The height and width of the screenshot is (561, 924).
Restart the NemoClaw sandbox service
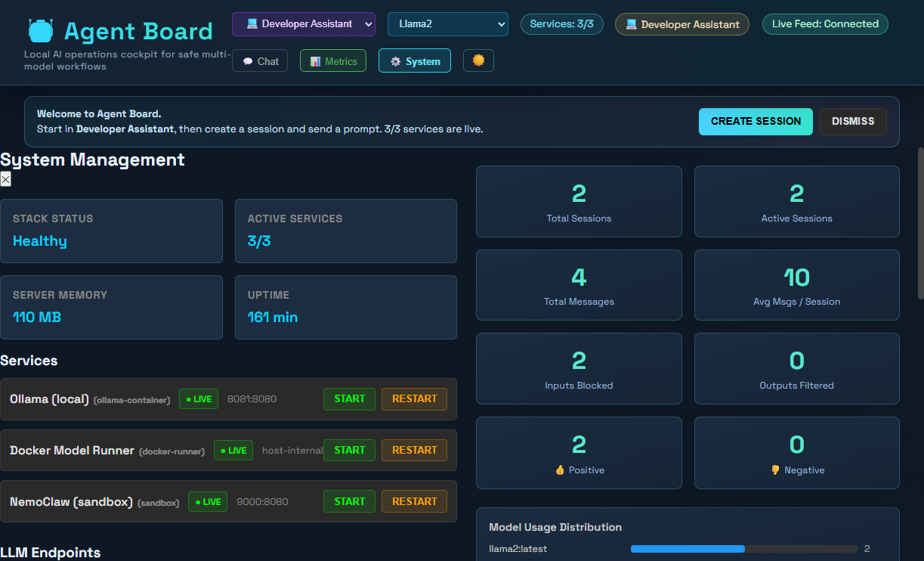[x=414, y=501]
